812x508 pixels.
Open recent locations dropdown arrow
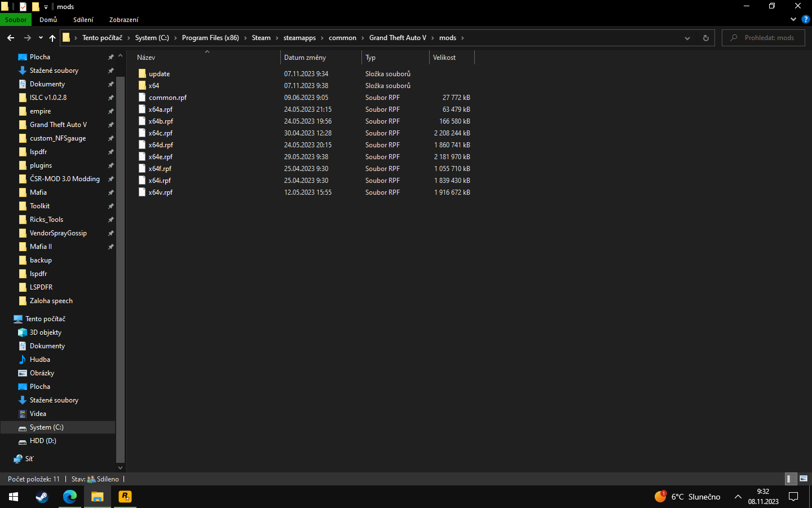[x=41, y=38]
